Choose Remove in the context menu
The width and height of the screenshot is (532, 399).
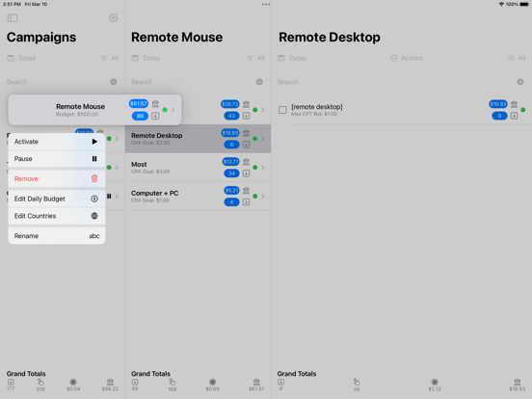pos(57,178)
